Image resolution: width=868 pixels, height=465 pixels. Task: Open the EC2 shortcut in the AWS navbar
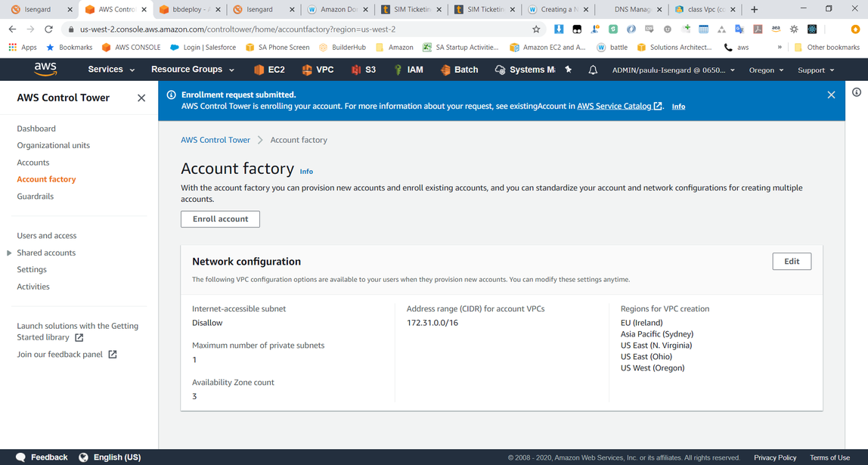(x=269, y=70)
